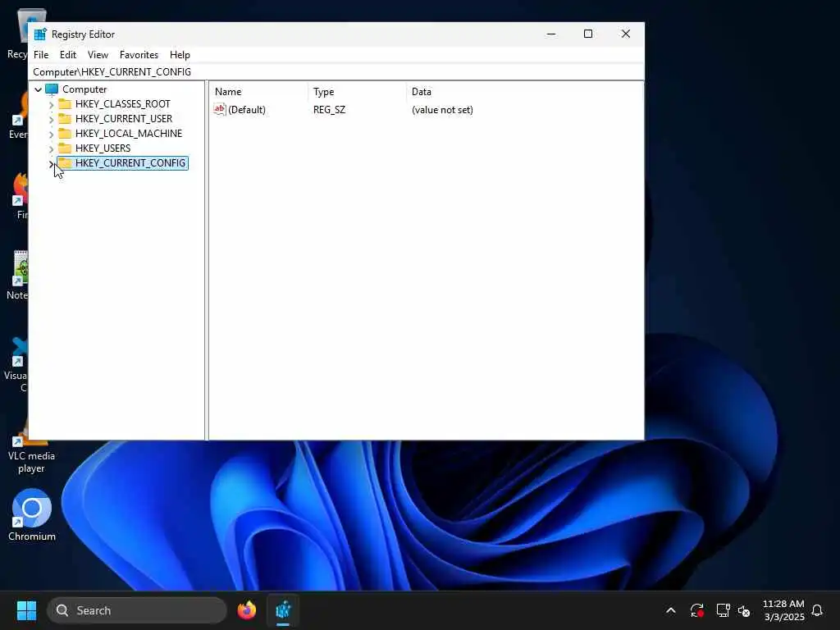Click the taskbar Search box
The image size is (840, 630).
coord(137,610)
